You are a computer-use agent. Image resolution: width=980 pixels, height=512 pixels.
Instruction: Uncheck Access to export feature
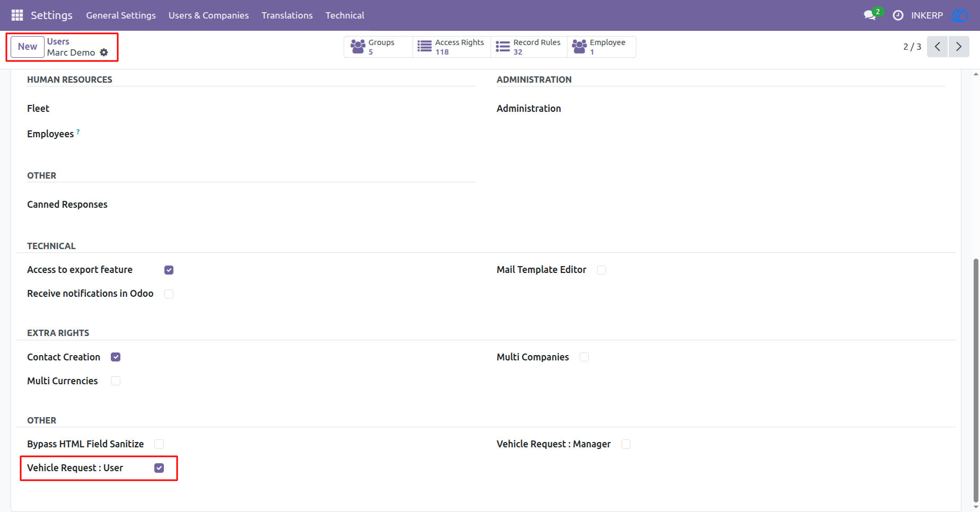pos(169,270)
